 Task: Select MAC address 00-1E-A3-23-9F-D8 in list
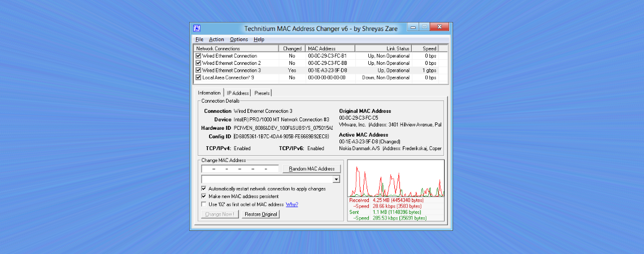pos(327,71)
